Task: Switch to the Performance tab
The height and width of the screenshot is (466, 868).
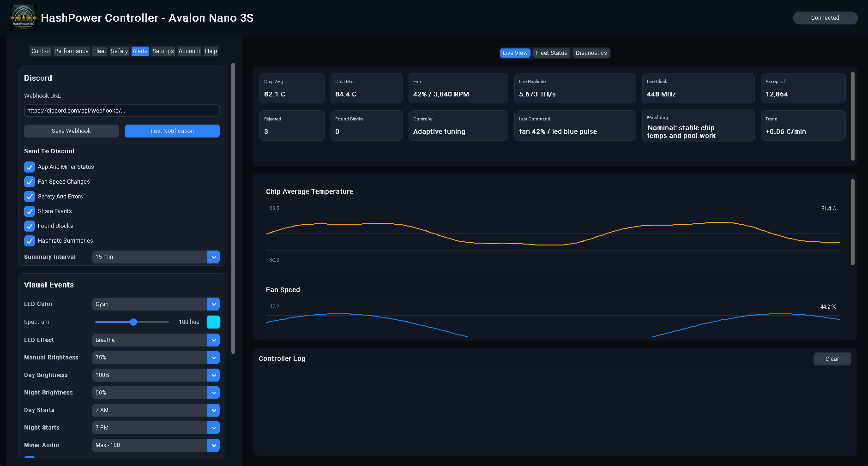Action: coord(71,51)
